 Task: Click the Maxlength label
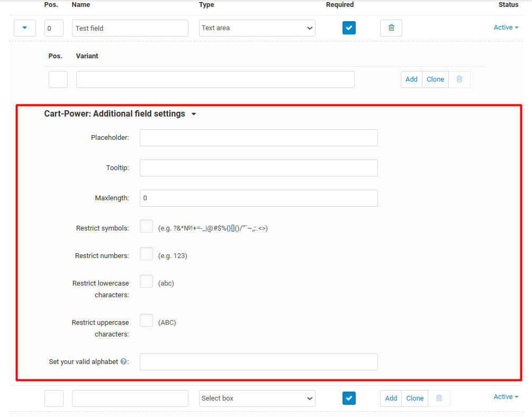(x=112, y=198)
